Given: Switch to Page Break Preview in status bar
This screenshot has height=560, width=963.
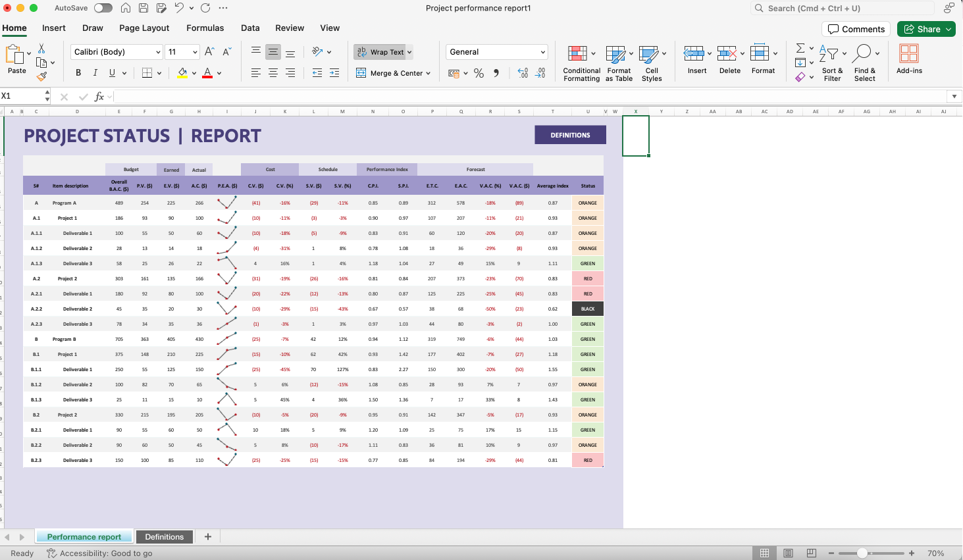Looking at the screenshot, I should point(812,553).
